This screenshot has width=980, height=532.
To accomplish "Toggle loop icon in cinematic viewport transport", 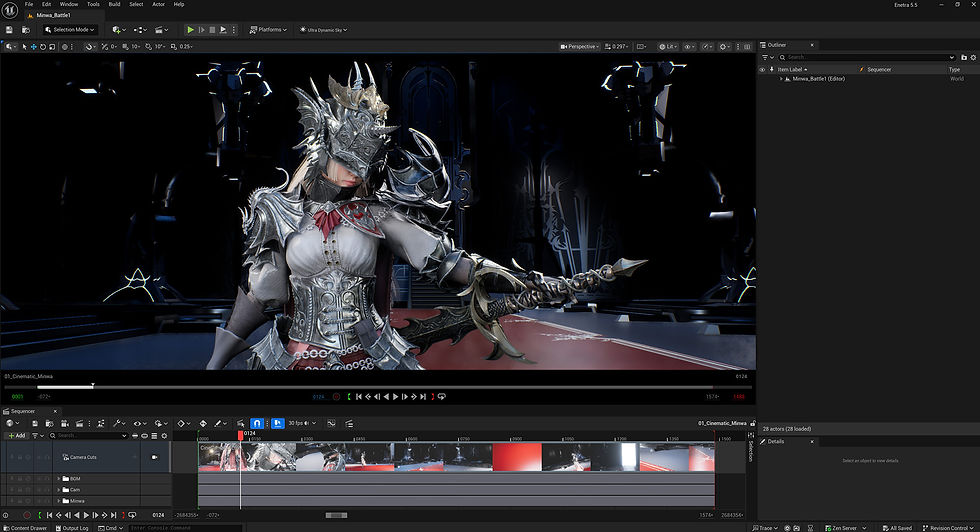I will pyautogui.click(x=442, y=396).
